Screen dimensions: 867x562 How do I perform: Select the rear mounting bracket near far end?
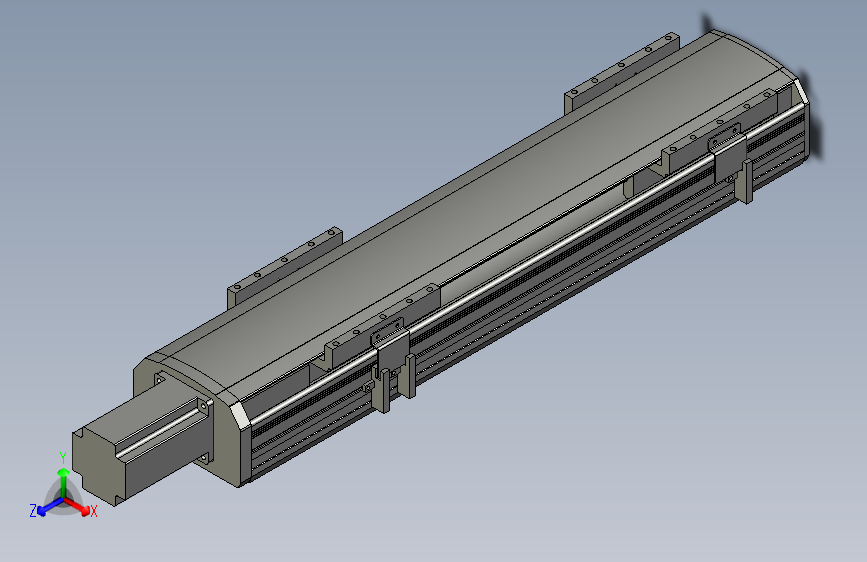[x=621, y=72]
